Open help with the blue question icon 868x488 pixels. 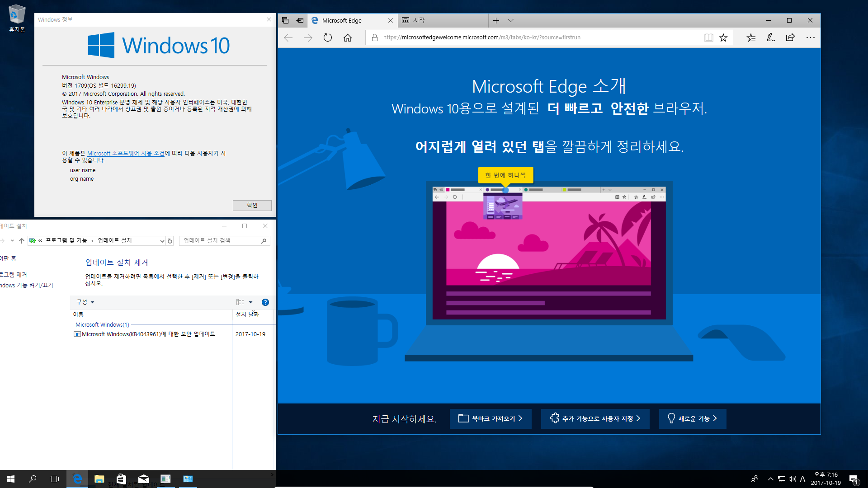click(265, 302)
